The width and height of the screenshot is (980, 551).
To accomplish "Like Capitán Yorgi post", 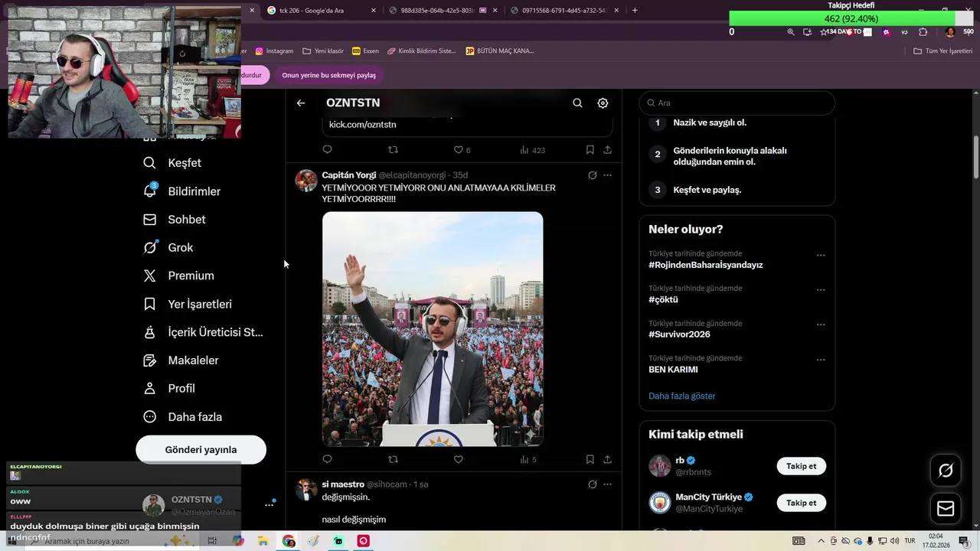I will pos(459,459).
